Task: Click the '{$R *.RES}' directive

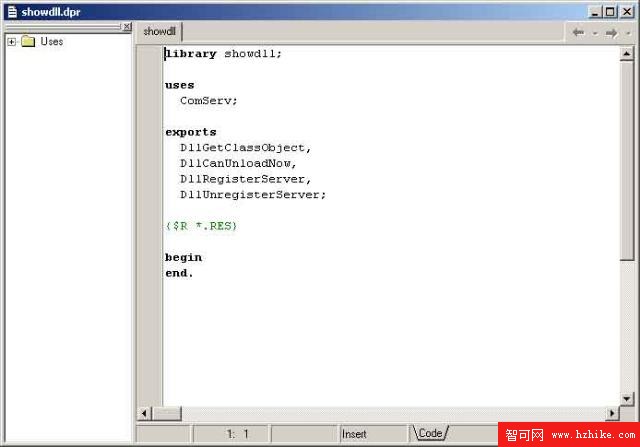Action: tap(201, 226)
